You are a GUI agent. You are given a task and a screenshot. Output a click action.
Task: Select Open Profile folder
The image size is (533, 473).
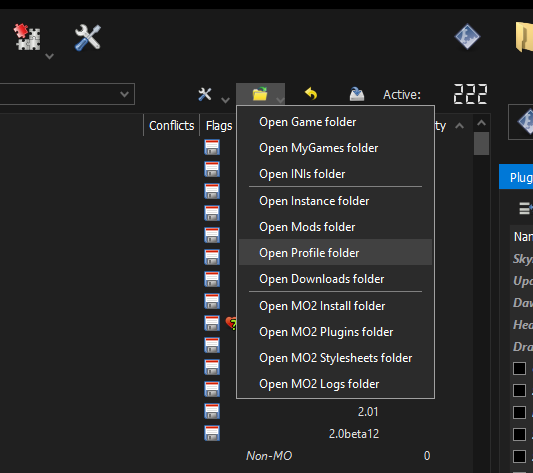click(336, 253)
